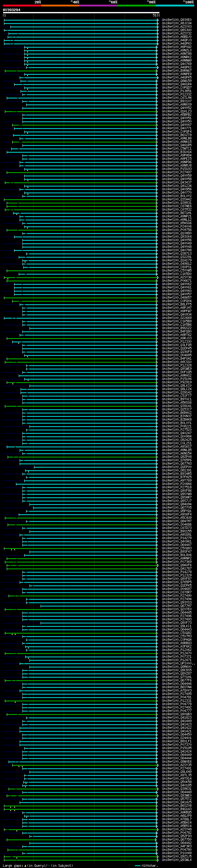Select UniRef100_C5XQ83 label
Screen dimensions: 197x868
pos(177,548)
